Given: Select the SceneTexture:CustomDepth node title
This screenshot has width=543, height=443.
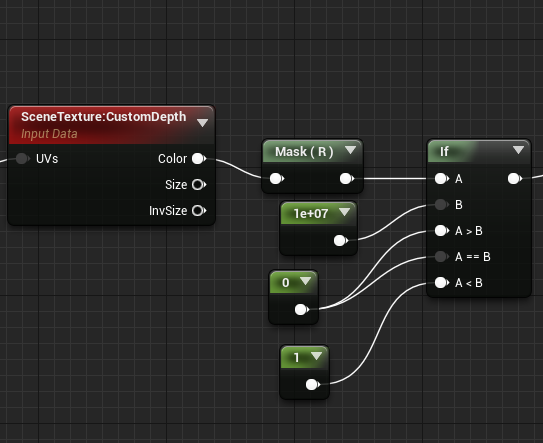Looking at the screenshot, I should (x=104, y=117).
